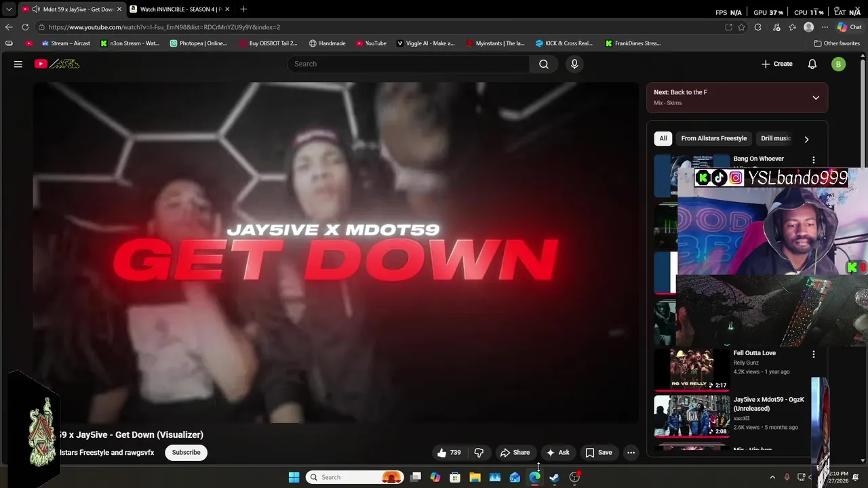
Task: Select the Mdot 59 x Jay5ive tab
Action: click(76, 9)
